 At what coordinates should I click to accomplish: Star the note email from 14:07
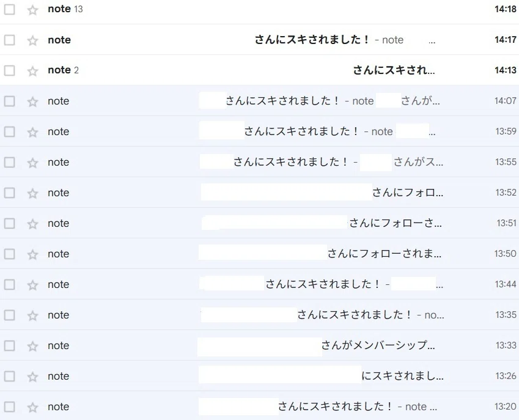coord(32,101)
